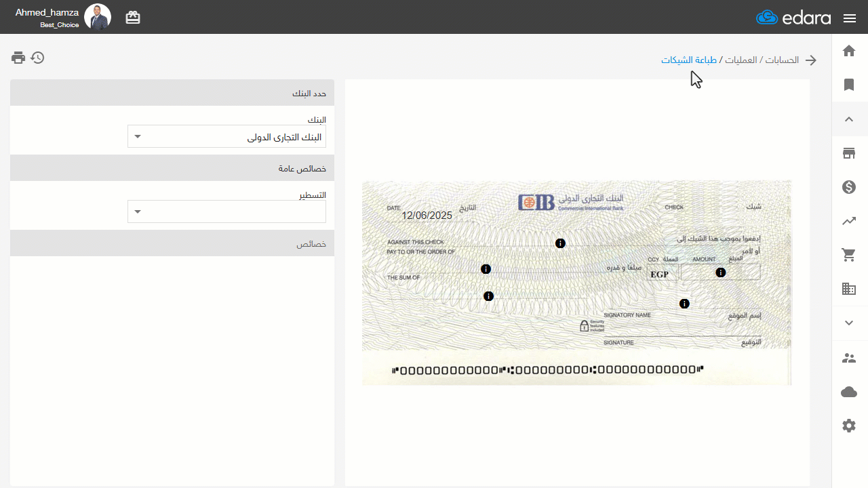Image resolution: width=868 pixels, height=488 pixels.
Task: Open the البنك dropdown showing البنك التجارى الدولى
Action: pyautogui.click(x=226, y=136)
